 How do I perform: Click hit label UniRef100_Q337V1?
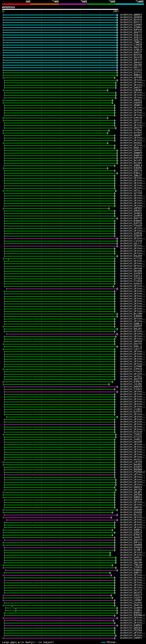[x=131, y=72]
